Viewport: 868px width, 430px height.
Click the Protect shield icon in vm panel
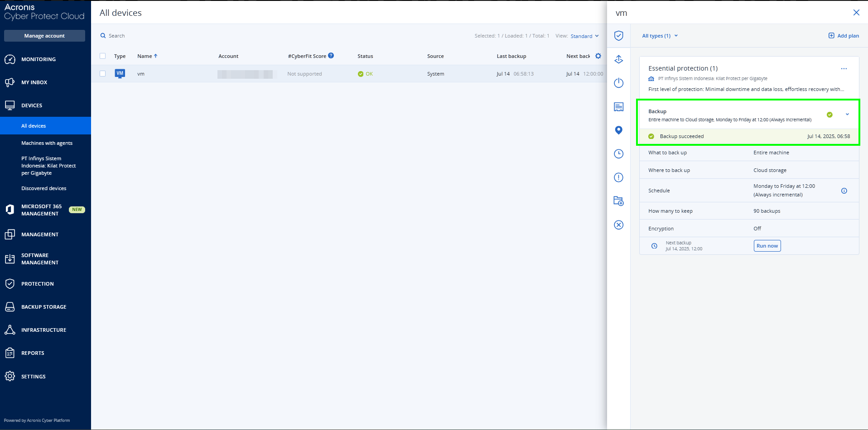click(618, 36)
